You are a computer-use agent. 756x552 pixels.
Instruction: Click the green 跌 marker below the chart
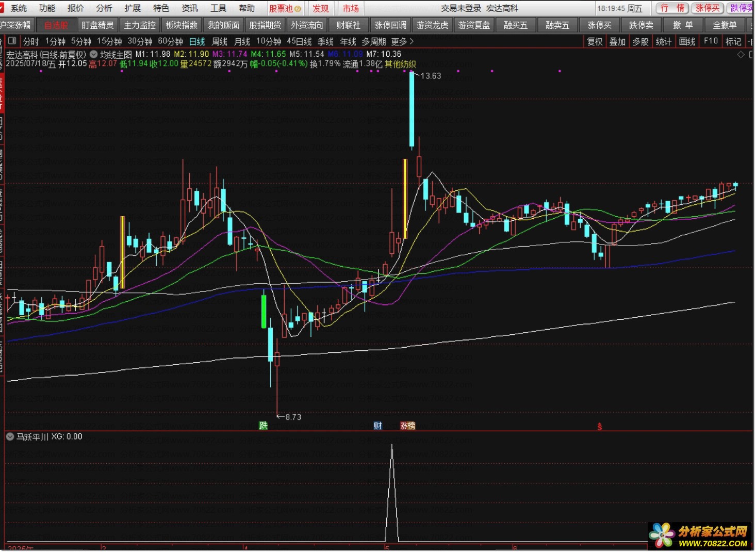pos(263,426)
